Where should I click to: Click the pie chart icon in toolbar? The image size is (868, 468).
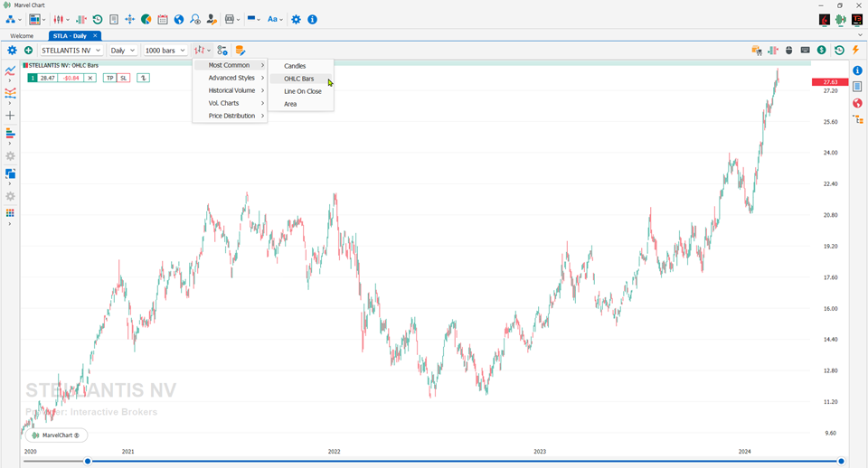click(x=146, y=19)
